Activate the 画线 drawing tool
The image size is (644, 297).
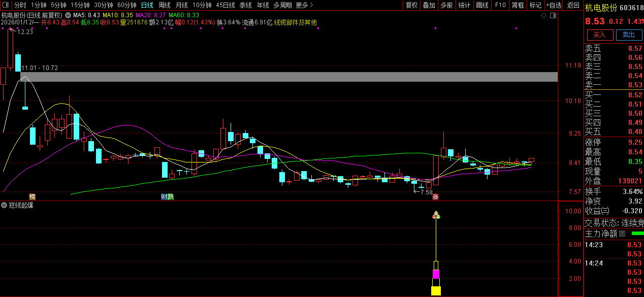coord(482,5)
